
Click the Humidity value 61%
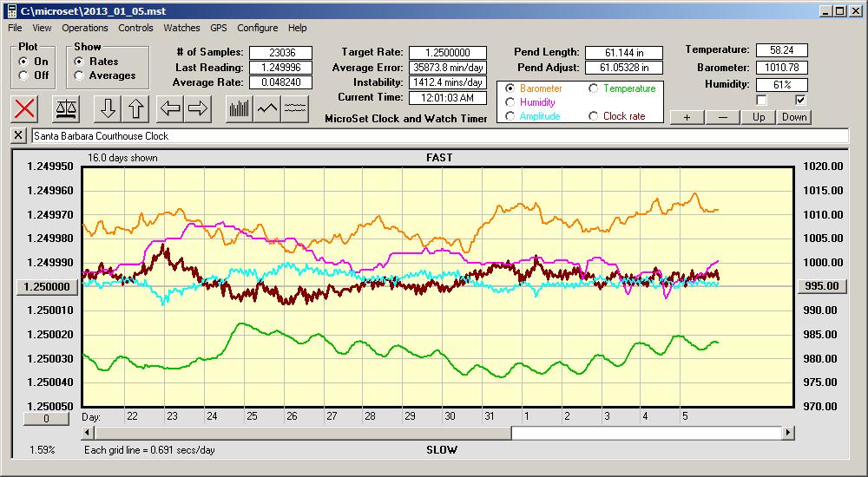point(782,85)
